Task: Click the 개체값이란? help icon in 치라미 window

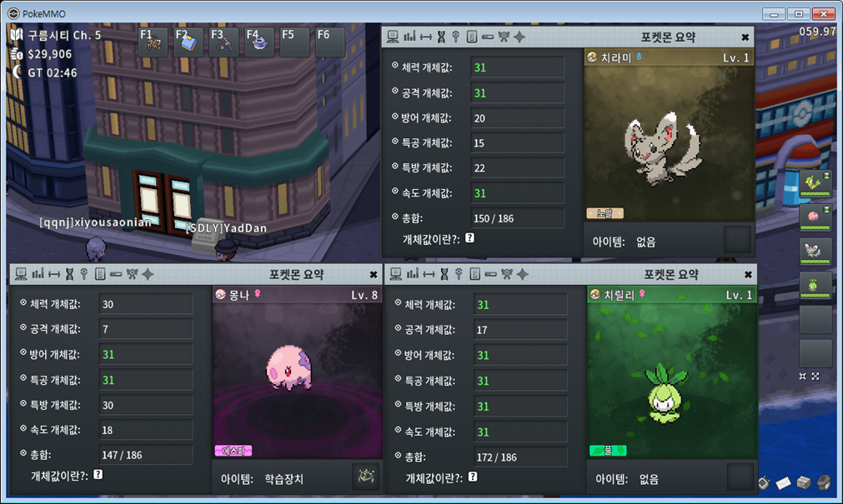Action: tap(470, 238)
